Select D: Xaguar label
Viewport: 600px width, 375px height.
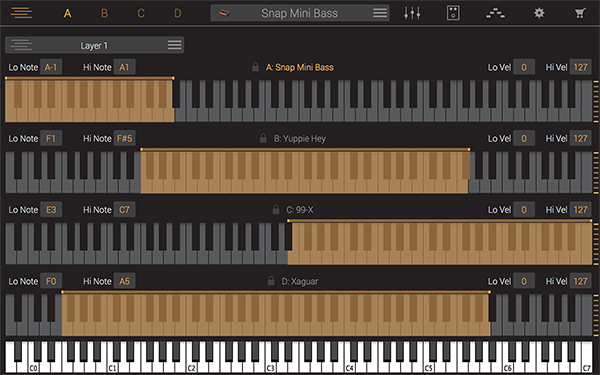coord(300,281)
